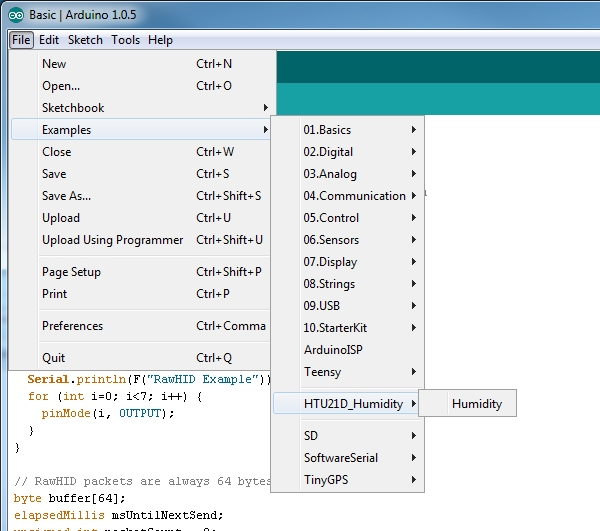Expand the 04.Communication examples submenu
The width and height of the screenshot is (600, 531).
pyautogui.click(x=354, y=196)
